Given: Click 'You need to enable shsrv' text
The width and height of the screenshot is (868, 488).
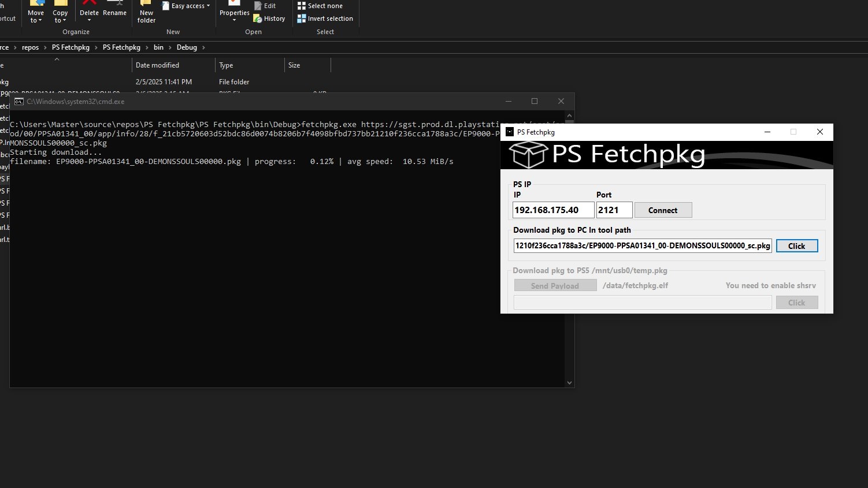Looking at the screenshot, I should click(771, 285).
